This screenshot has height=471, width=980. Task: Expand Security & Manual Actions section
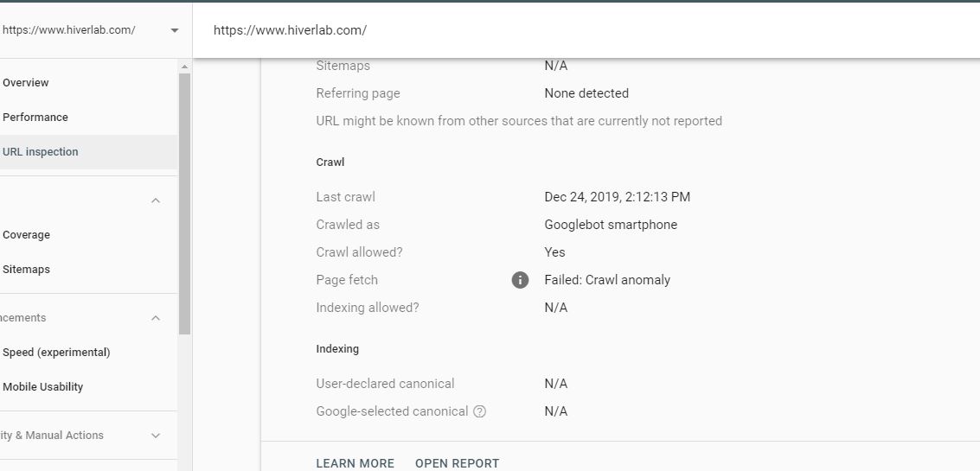pyautogui.click(x=157, y=436)
